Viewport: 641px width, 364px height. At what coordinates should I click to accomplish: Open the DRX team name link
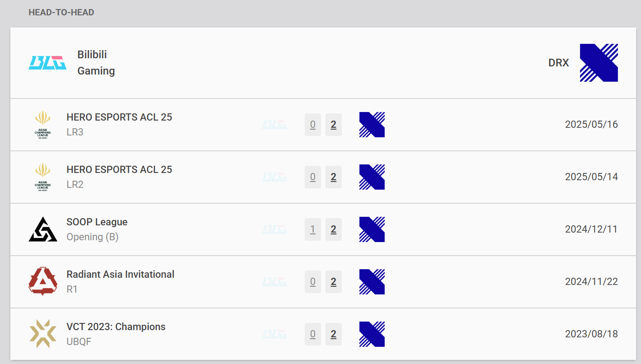click(558, 63)
